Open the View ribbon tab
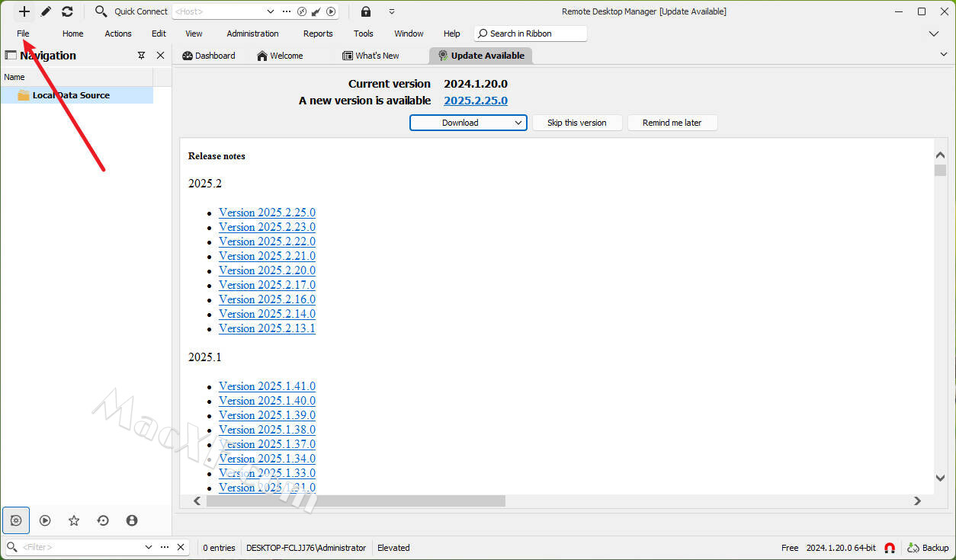Screen dimensions: 956x560 (x=194, y=34)
